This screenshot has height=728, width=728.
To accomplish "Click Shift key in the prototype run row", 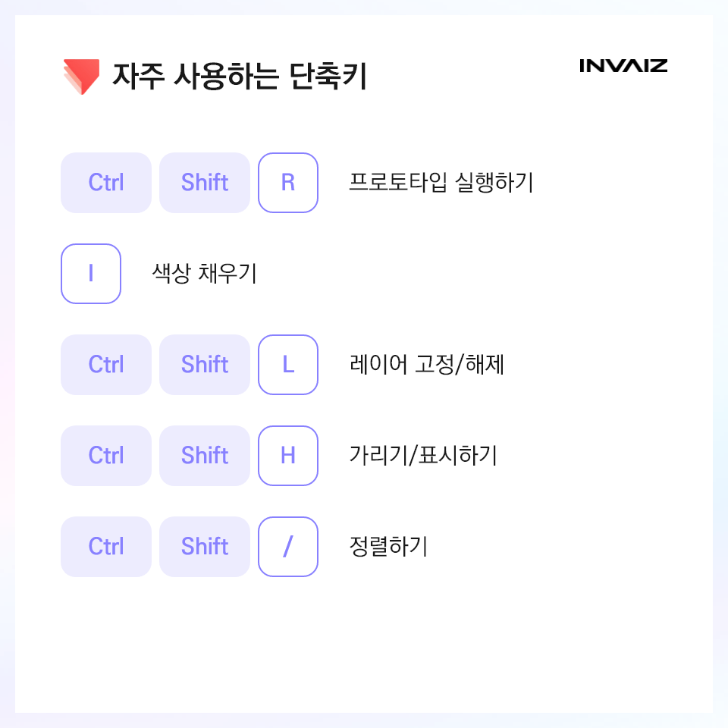I will (x=205, y=183).
